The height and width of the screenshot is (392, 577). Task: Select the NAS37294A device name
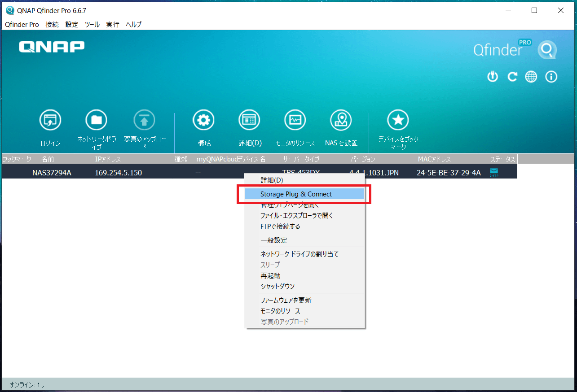(x=52, y=173)
